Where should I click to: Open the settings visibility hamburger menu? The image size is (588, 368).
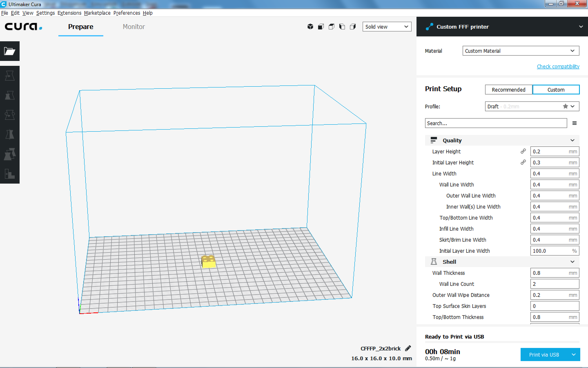(575, 123)
